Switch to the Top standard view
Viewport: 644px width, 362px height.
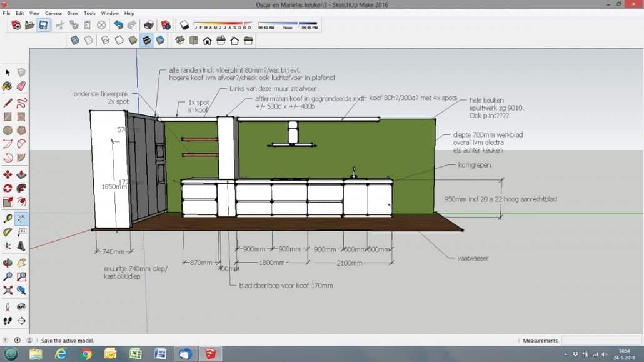(193, 41)
